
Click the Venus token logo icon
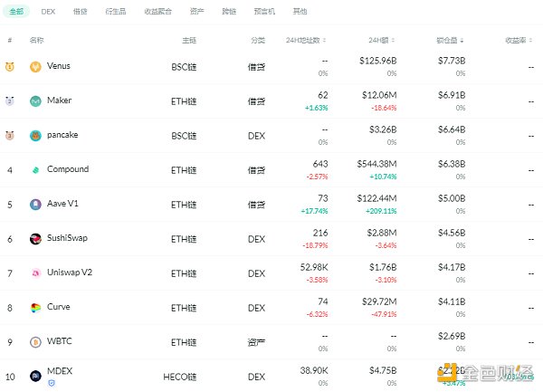click(x=35, y=66)
